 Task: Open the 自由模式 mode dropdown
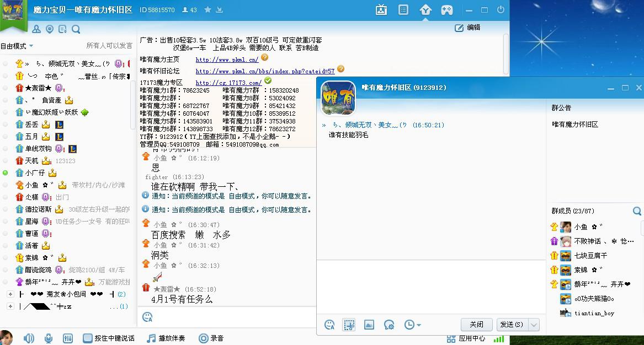tap(17, 46)
